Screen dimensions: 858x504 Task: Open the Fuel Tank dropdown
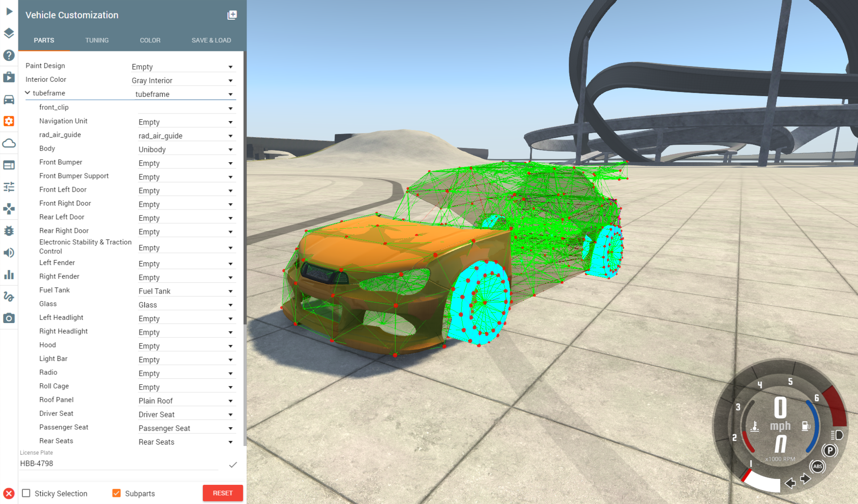[187, 291]
